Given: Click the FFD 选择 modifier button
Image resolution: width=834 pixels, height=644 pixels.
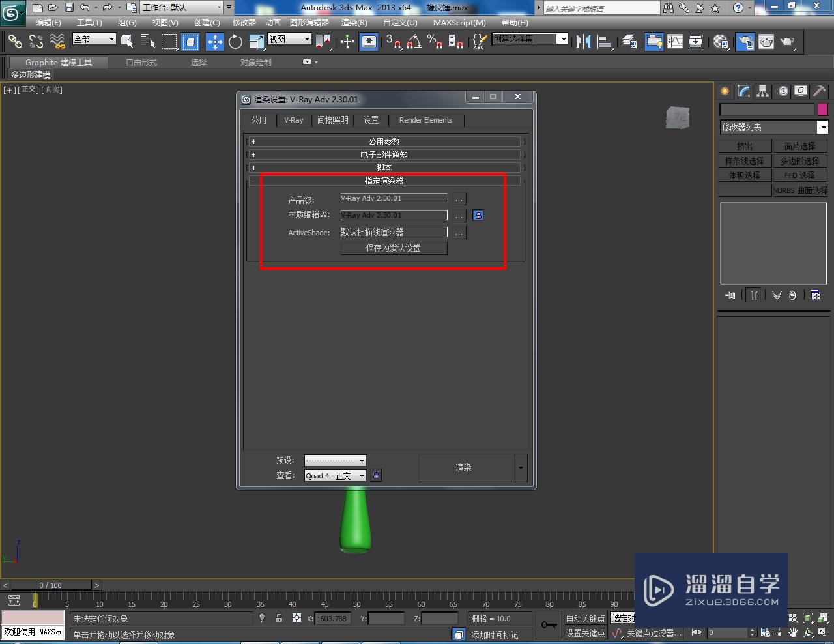Looking at the screenshot, I should click(x=800, y=175).
